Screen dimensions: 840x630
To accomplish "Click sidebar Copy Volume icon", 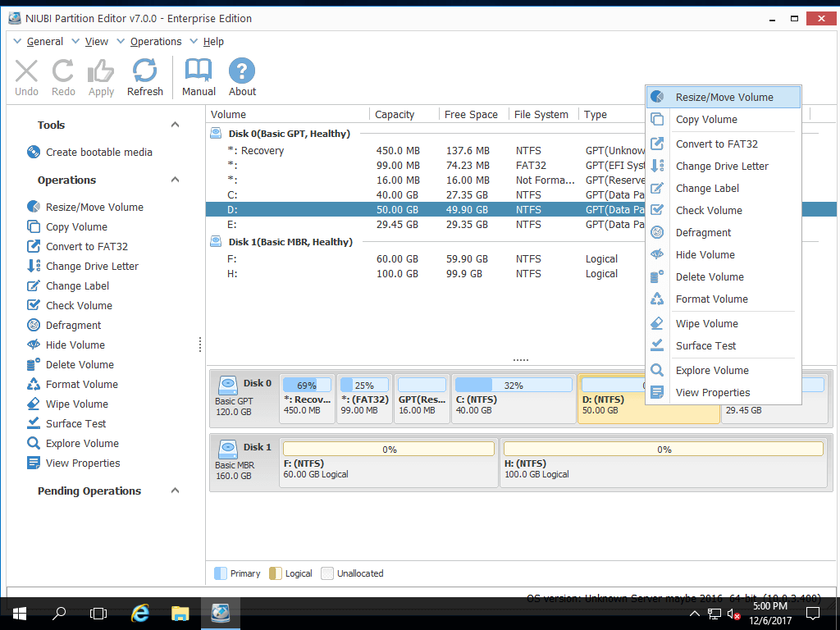I will [33, 226].
